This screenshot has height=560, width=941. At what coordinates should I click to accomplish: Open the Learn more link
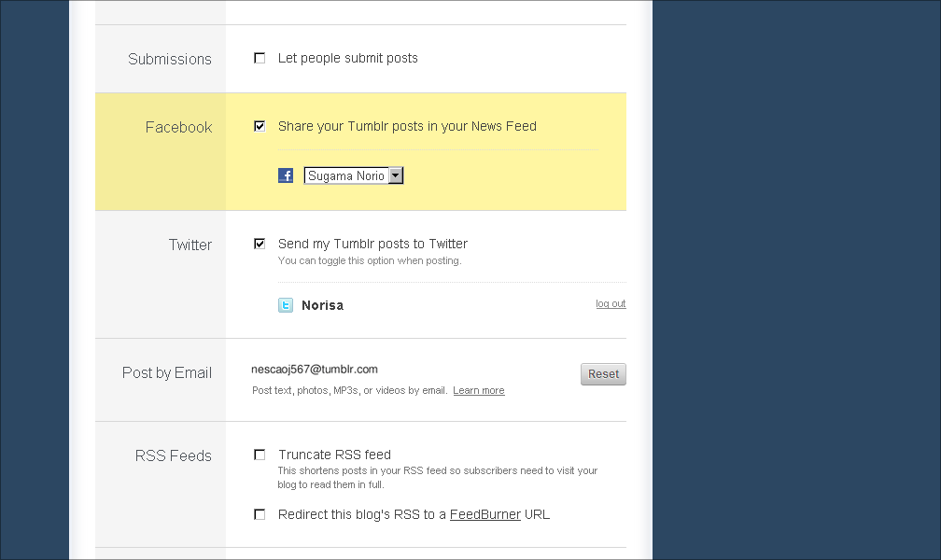(478, 391)
